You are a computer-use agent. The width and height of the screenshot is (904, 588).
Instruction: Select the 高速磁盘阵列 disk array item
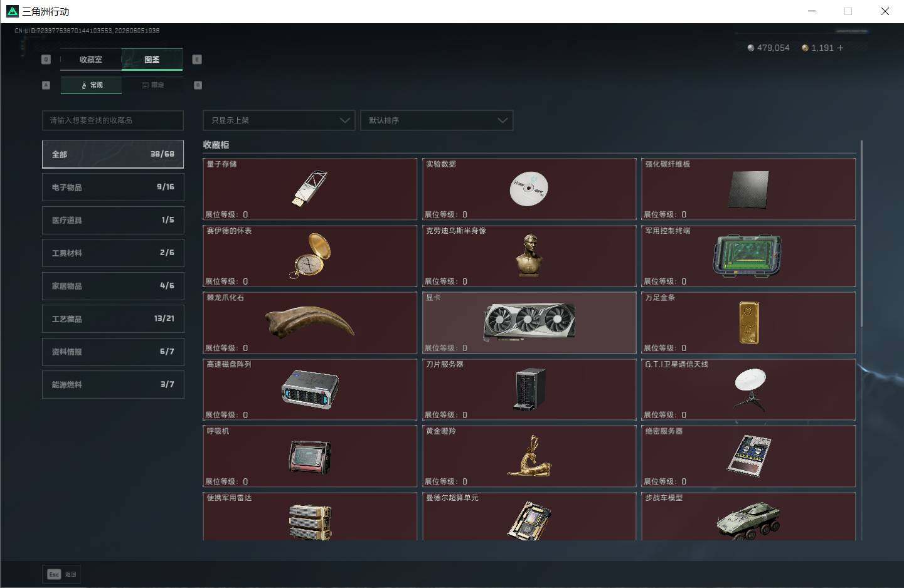click(310, 389)
